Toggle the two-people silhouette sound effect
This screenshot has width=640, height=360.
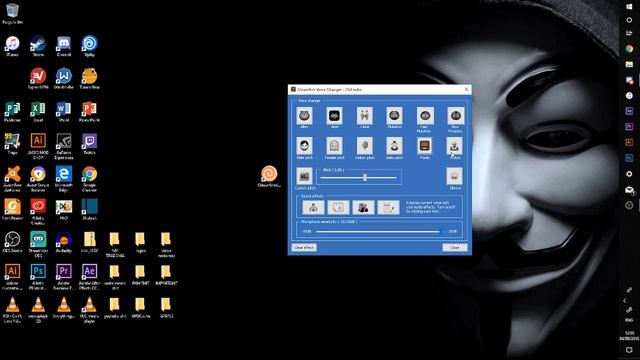click(x=363, y=208)
